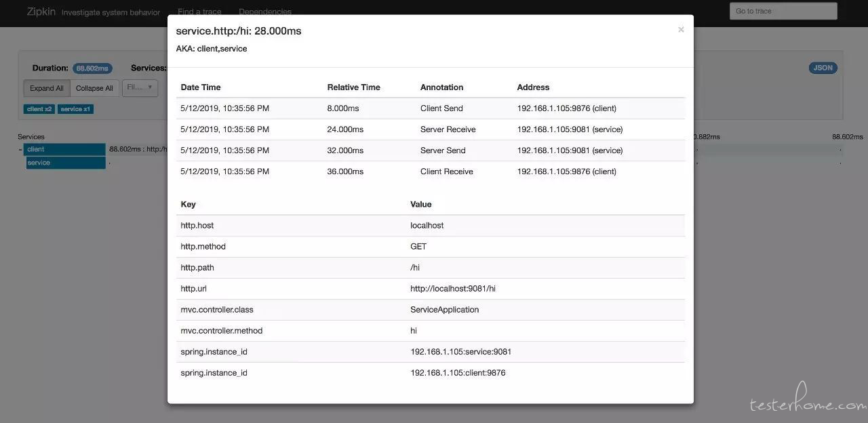Click the Annotation column header

441,87
